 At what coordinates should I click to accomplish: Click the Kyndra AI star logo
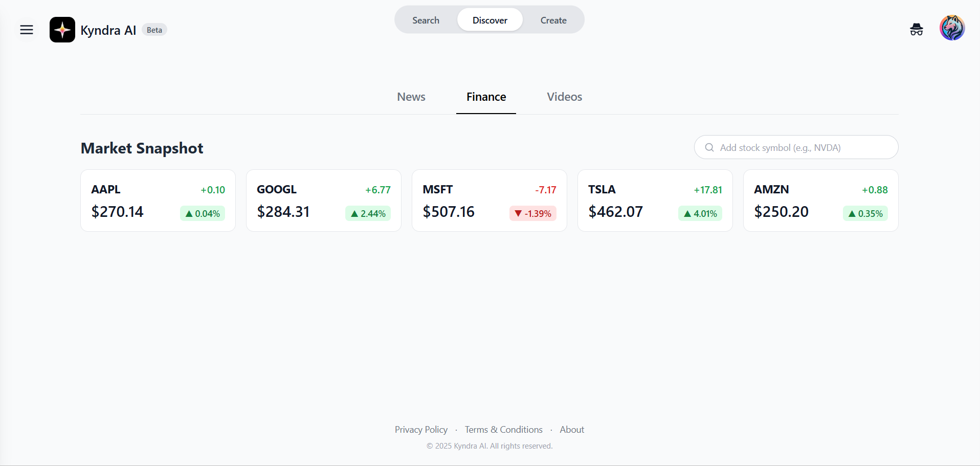point(62,30)
